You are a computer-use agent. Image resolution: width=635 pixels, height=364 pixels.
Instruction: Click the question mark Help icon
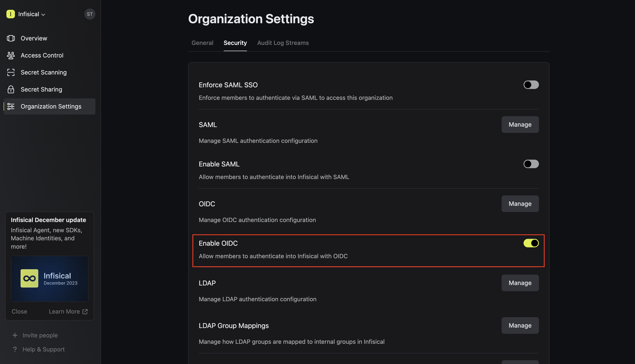point(15,349)
